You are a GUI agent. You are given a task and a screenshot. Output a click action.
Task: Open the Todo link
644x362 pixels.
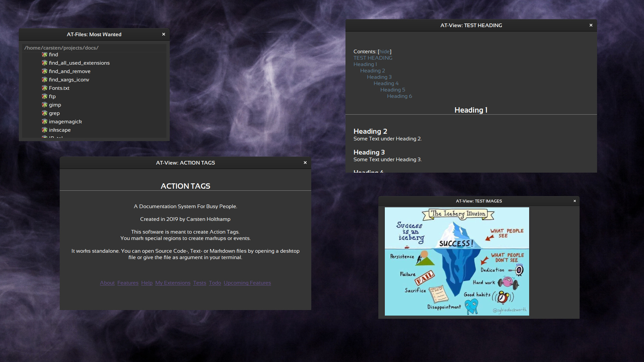tap(215, 283)
